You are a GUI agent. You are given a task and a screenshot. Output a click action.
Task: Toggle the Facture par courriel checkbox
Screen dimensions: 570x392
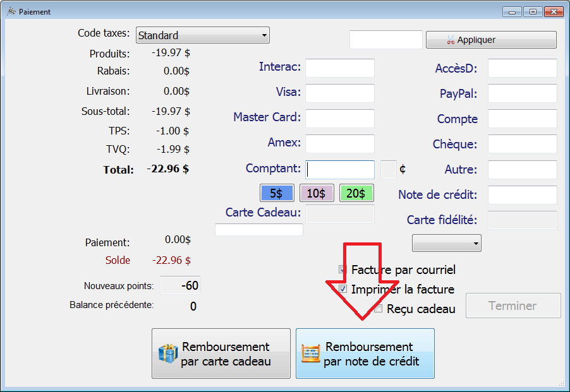click(343, 270)
